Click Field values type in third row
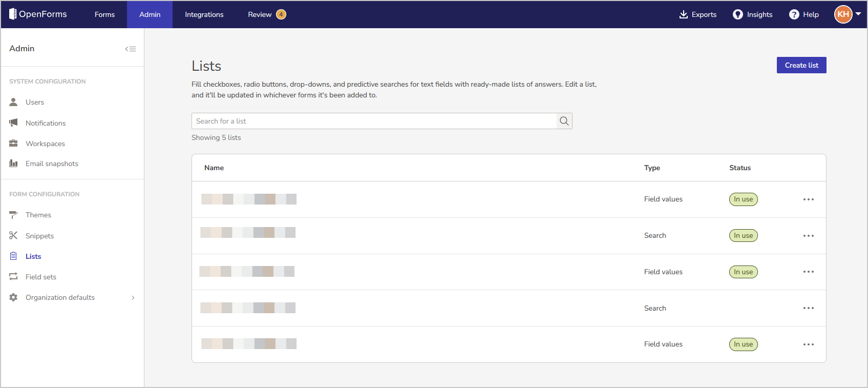Viewport: 868px width, 388px height. point(663,272)
